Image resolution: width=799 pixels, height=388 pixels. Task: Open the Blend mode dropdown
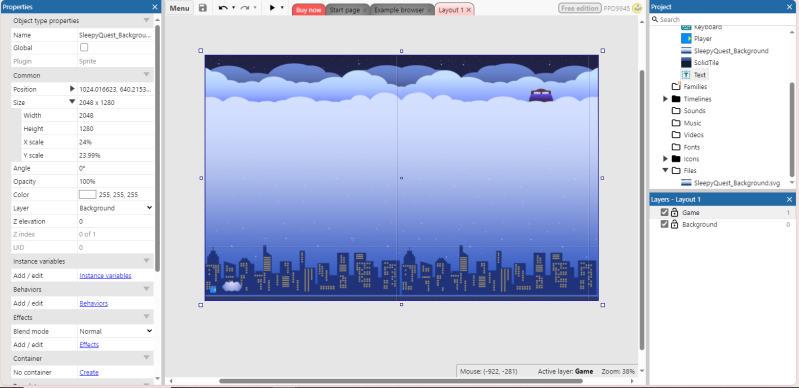(x=116, y=331)
